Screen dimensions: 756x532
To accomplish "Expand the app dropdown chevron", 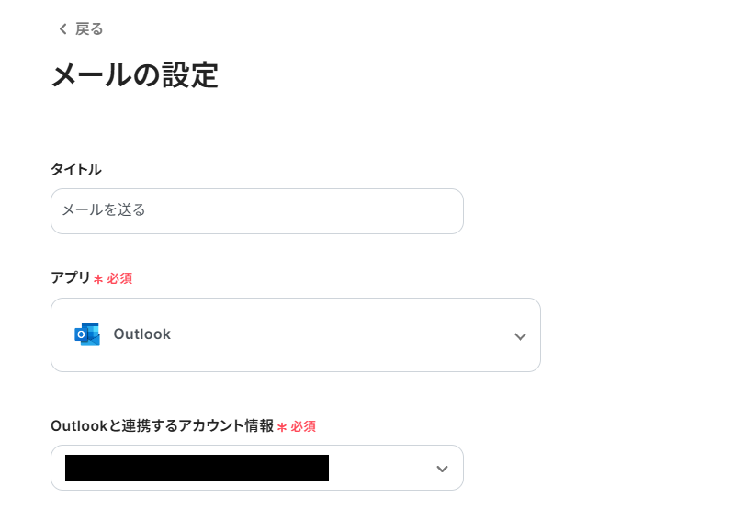I will coord(520,336).
